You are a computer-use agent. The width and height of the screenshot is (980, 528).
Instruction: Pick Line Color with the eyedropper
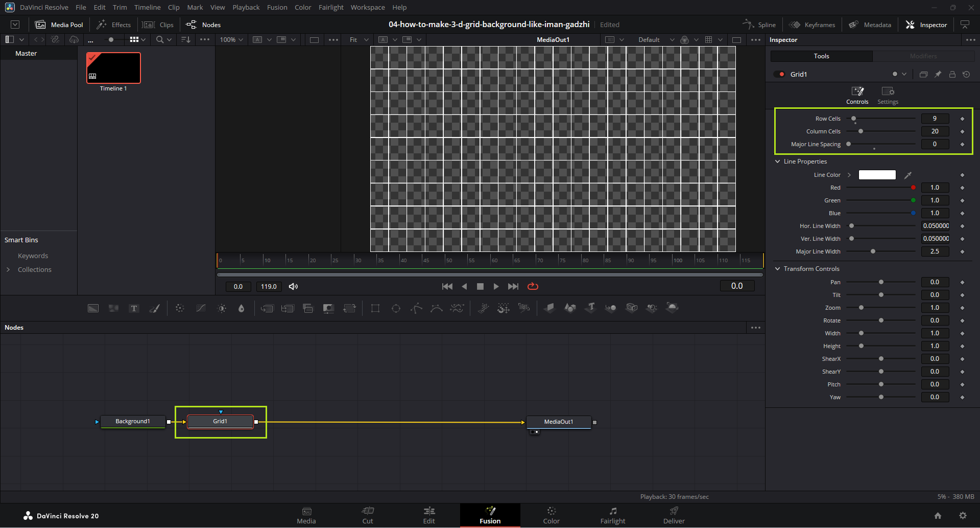click(908, 175)
